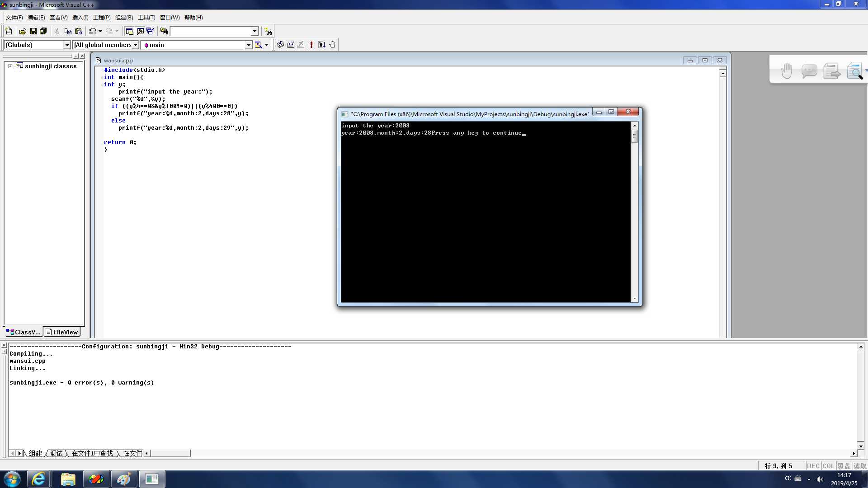This screenshot has width=868, height=488.
Task: Click the CH language indicator in tray
Action: tap(788, 479)
